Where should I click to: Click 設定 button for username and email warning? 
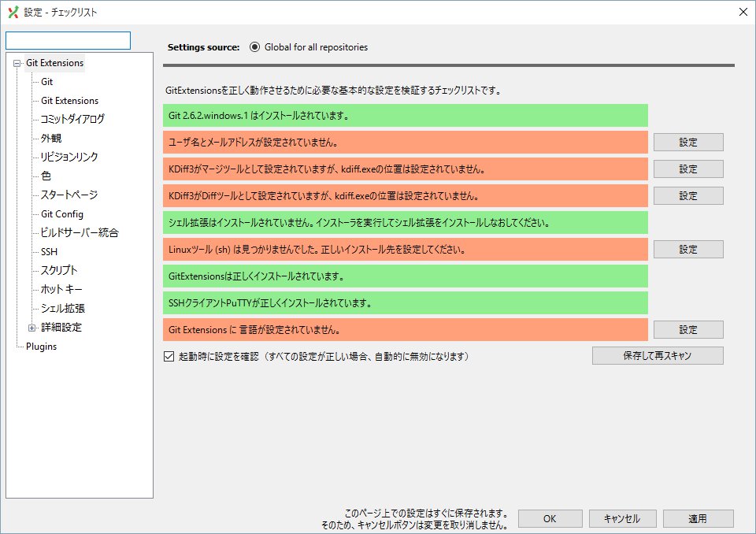687,143
